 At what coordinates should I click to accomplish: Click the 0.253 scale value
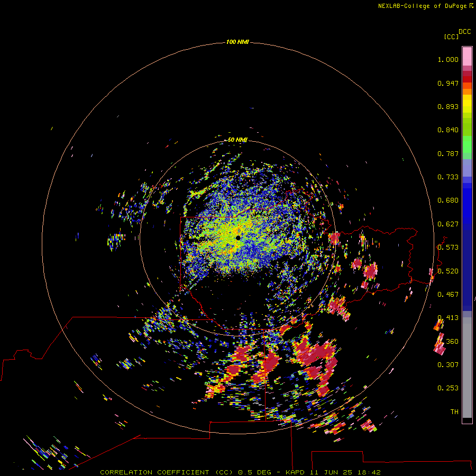448,388
